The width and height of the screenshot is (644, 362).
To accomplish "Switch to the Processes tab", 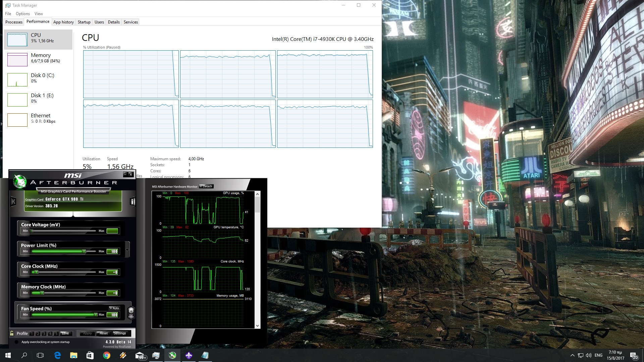I will coord(14,22).
